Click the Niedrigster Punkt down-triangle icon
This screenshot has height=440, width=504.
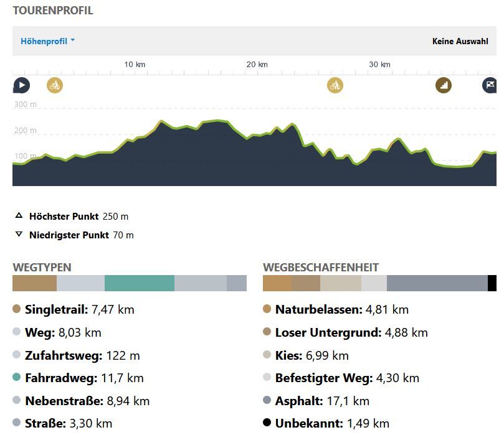click(x=19, y=235)
